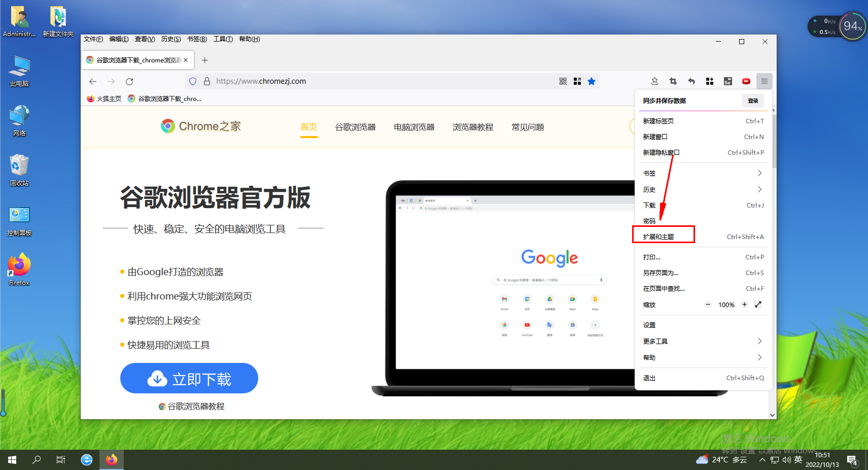Click the crop screenshot toolbar icon

673,81
